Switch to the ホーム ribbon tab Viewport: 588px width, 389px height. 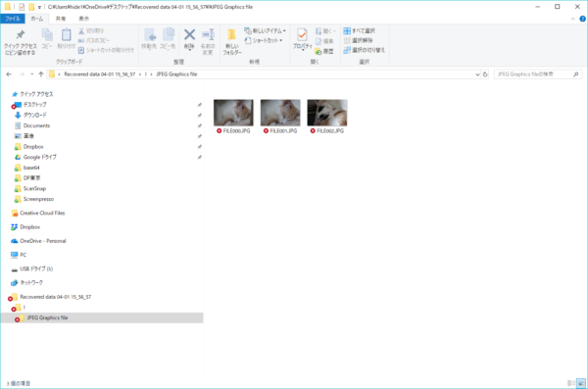(37, 19)
